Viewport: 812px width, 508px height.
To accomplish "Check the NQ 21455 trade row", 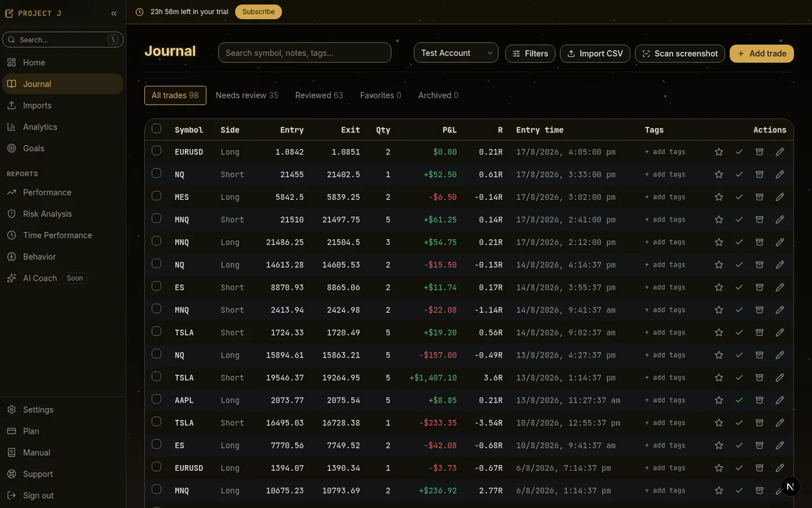I will [157, 173].
